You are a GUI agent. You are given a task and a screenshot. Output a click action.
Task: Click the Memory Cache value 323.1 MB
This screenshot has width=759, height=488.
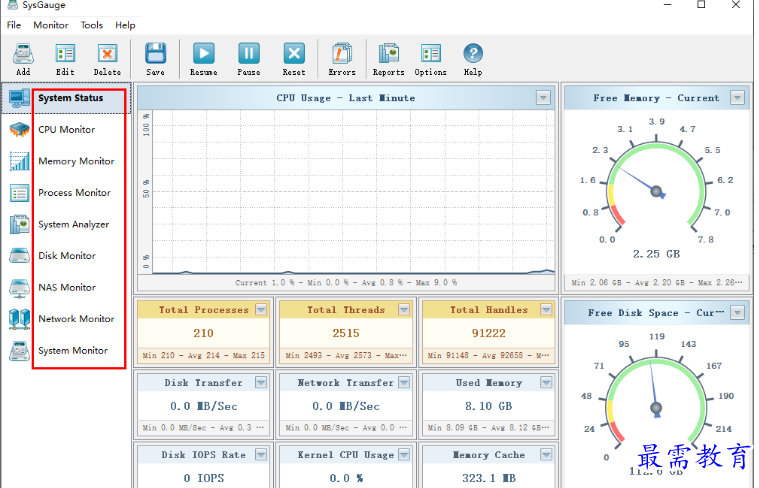(x=489, y=478)
